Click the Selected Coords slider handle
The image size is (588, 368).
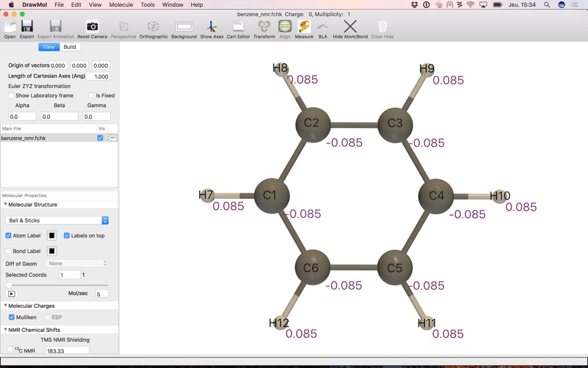click(x=9, y=286)
